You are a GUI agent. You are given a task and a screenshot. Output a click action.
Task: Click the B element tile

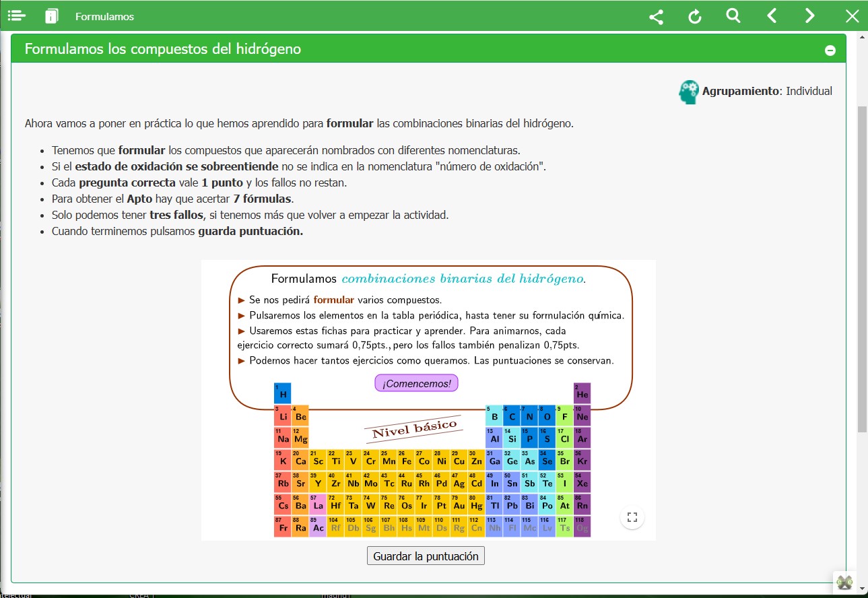point(494,416)
